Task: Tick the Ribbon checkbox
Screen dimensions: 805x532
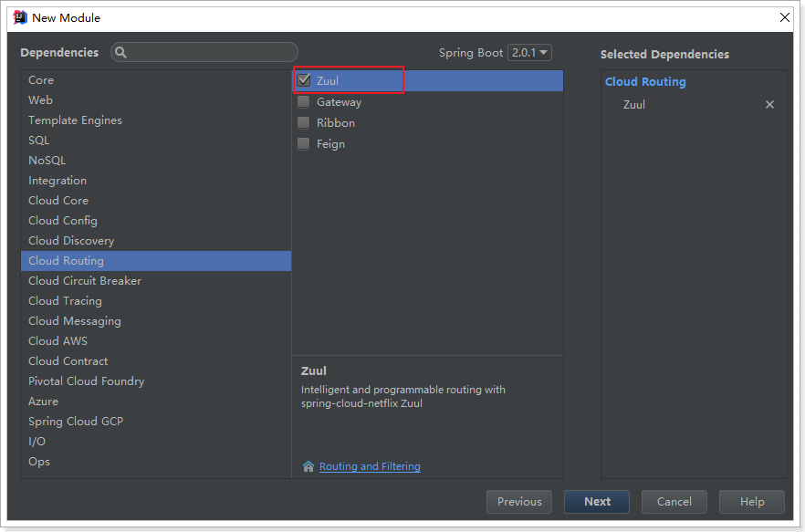Action: [304, 123]
